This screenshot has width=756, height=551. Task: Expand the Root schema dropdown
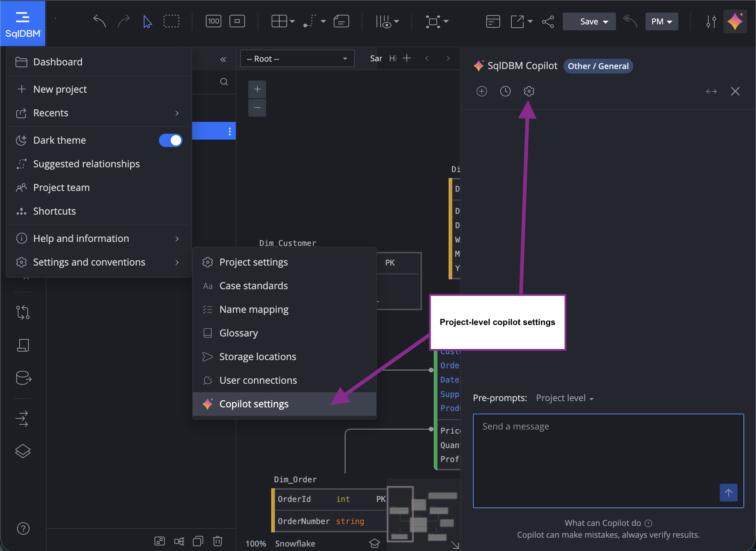coord(297,59)
